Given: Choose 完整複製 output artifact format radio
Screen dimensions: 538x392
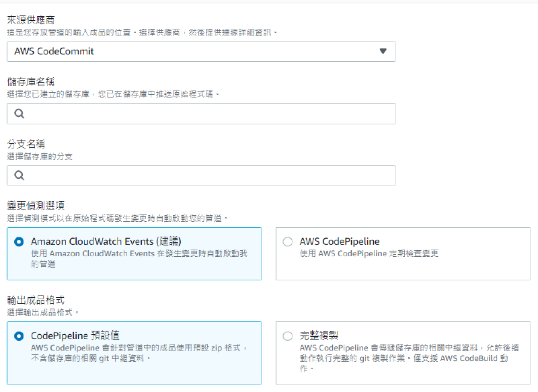Looking at the screenshot, I should pyautogui.click(x=287, y=335).
